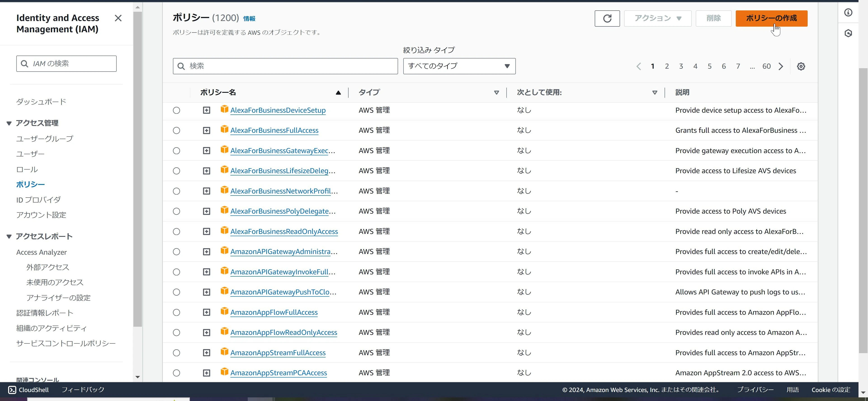
Task: Click the policy cube icon for AlexaForBusinessDeviceSetup
Action: pyautogui.click(x=224, y=109)
